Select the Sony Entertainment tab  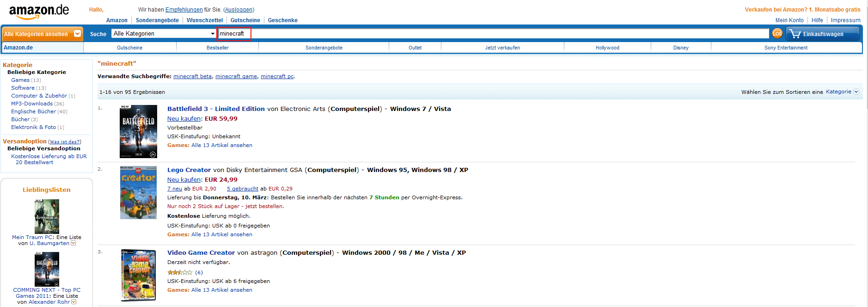point(786,48)
